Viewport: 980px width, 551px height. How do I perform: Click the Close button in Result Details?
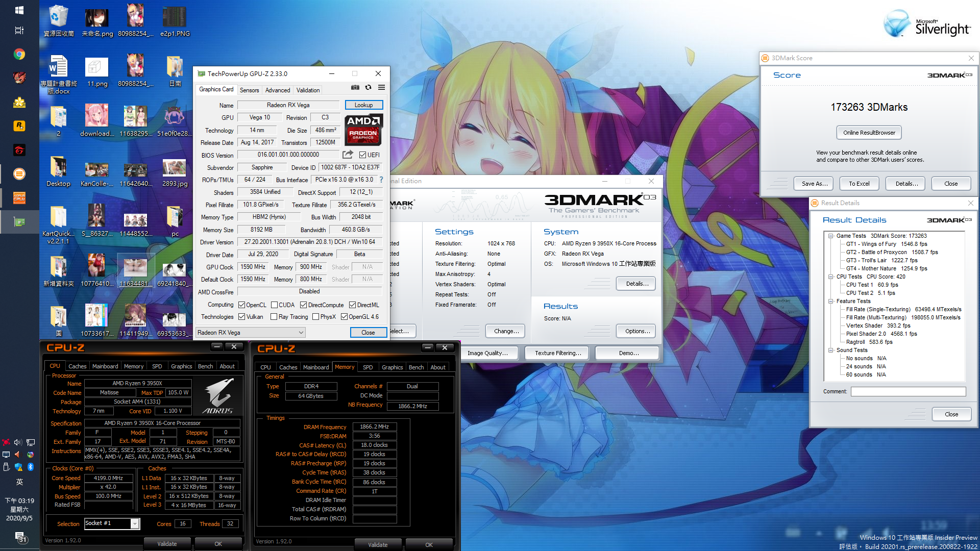951,414
